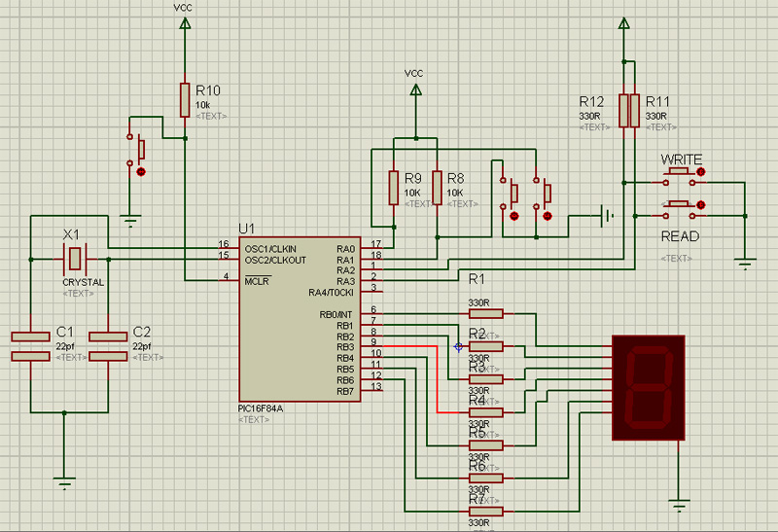778x532 pixels.
Task: Click the RB3 pin label
Action: pyautogui.click(x=345, y=347)
